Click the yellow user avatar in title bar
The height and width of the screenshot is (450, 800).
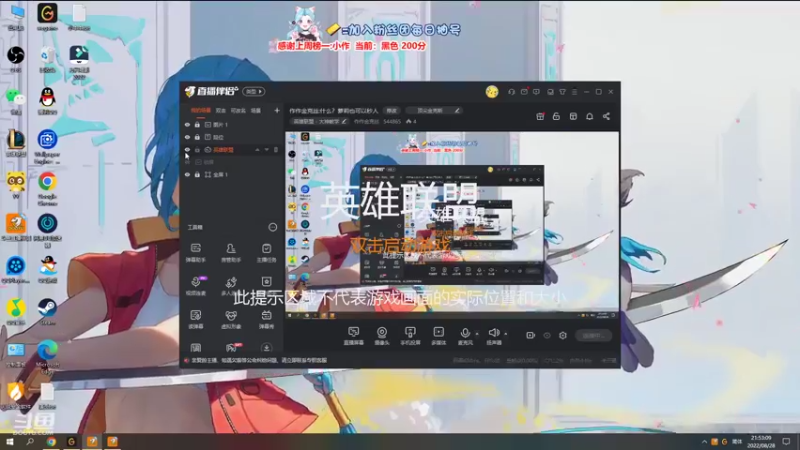coord(492,92)
